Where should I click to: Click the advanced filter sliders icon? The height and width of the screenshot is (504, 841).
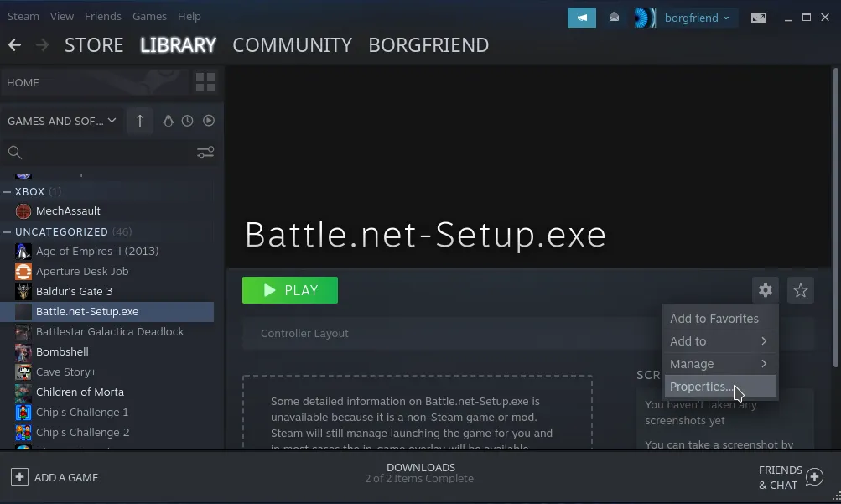click(205, 152)
